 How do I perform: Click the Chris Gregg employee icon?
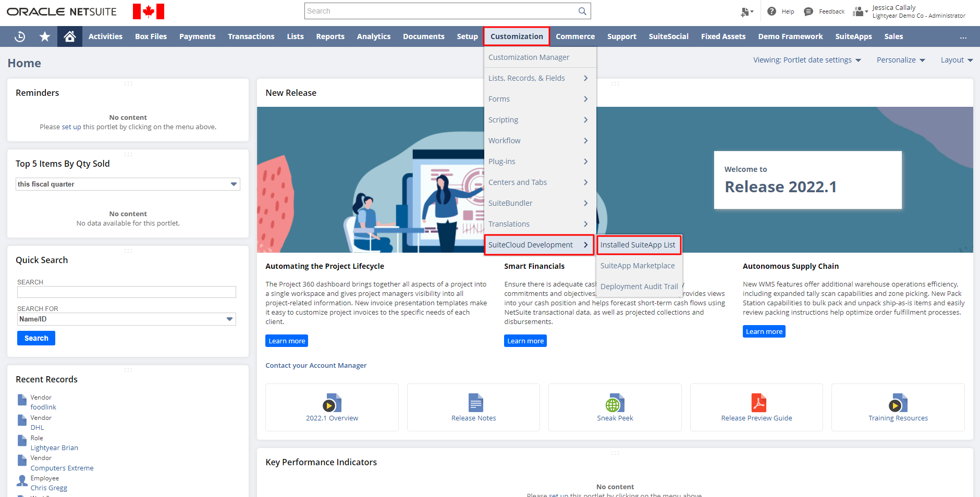(x=22, y=480)
